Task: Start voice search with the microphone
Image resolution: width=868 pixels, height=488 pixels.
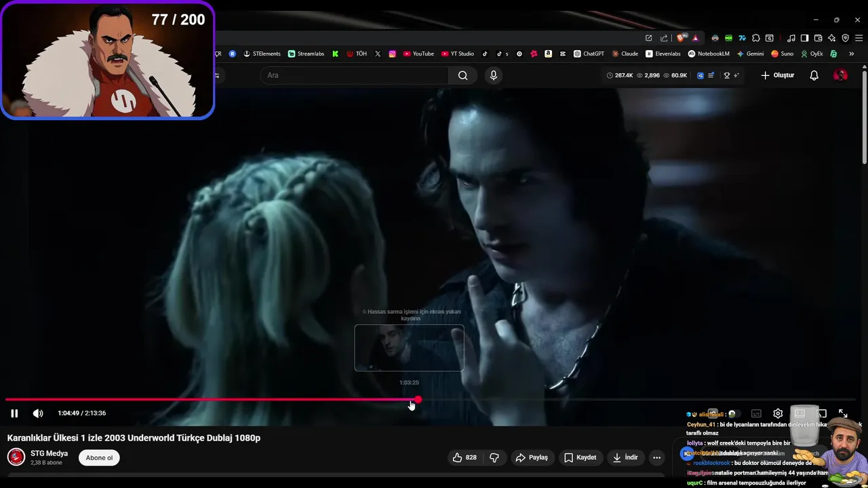Action: click(494, 75)
